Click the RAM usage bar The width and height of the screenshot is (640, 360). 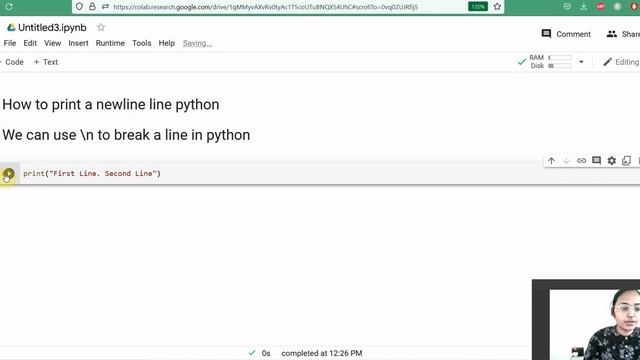pos(560,58)
